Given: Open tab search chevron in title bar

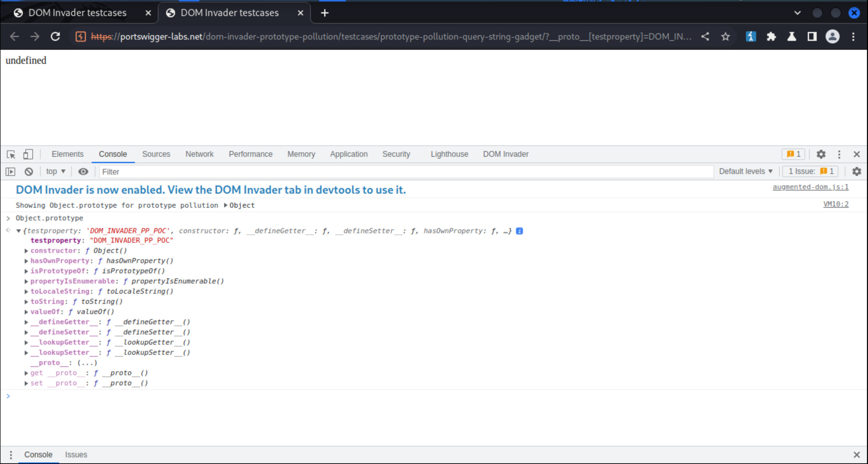Looking at the screenshot, I should (797, 13).
